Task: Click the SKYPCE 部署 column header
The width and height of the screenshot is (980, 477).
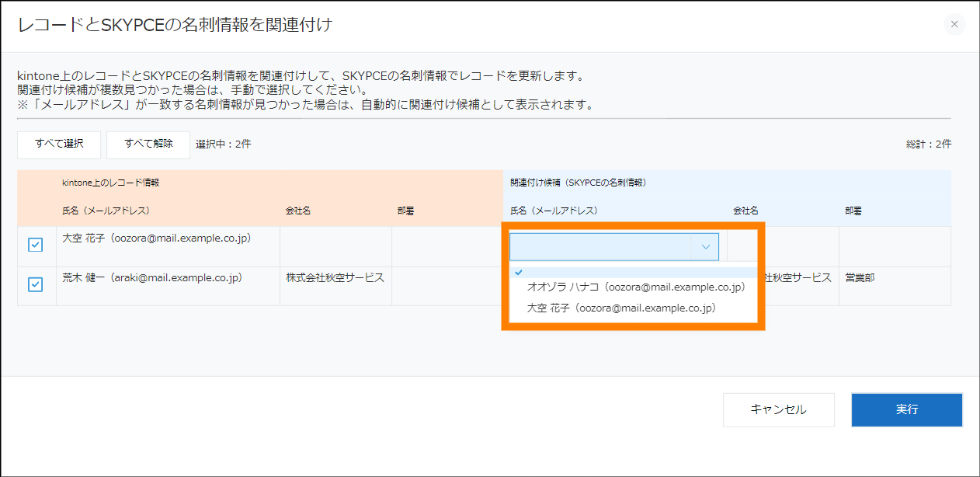Action: coord(853,211)
